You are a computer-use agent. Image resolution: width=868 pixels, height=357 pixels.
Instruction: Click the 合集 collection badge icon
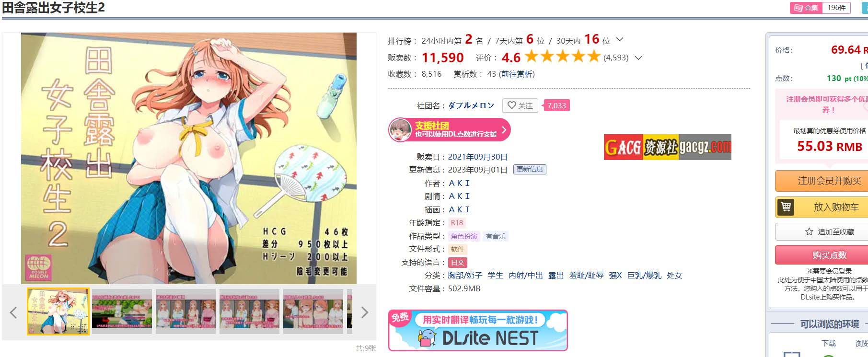click(x=798, y=8)
